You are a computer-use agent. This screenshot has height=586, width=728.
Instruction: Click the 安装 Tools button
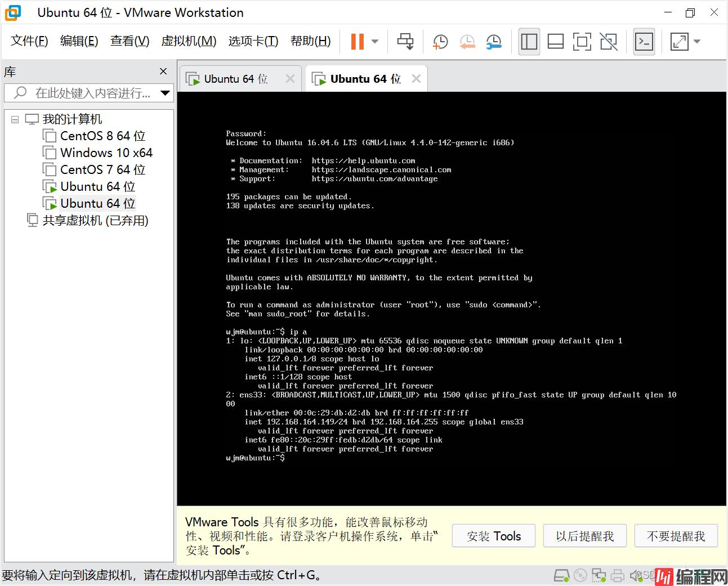coord(494,536)
